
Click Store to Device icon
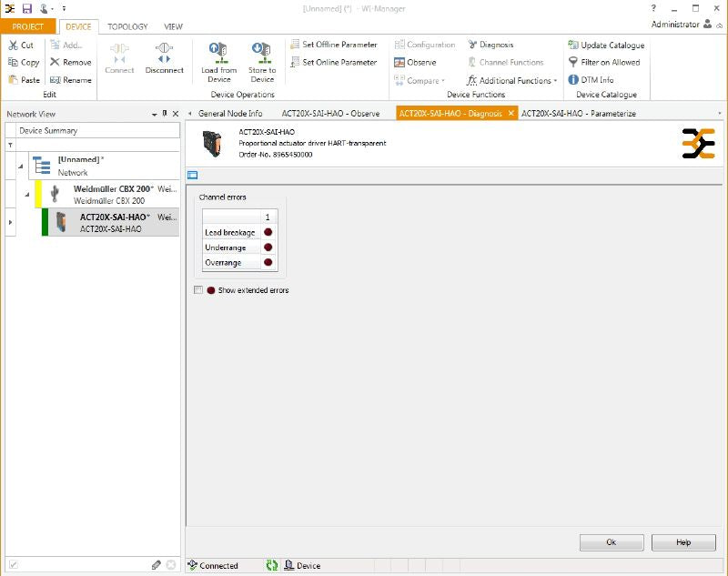(x=261, y=51)
